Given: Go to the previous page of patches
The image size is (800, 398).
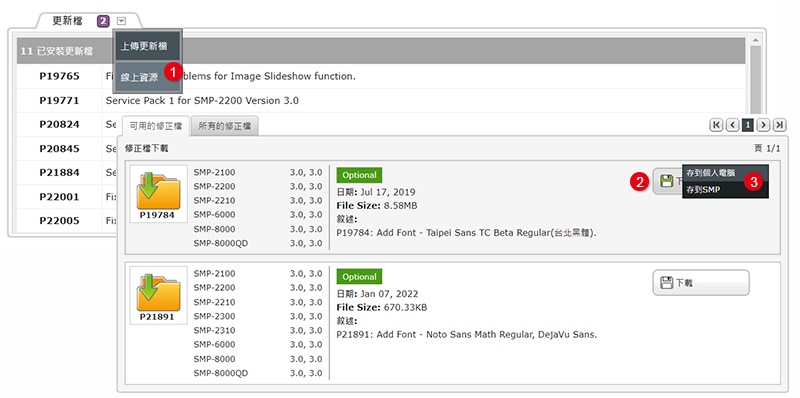Looking at the screenshot, I should (732, 125).
